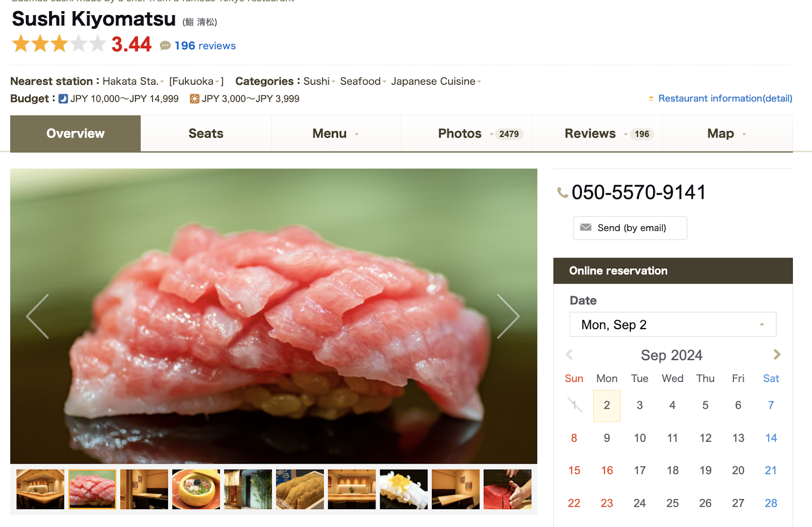Pick September 19 on the calendar
Image resolution: width=812 pixels, height=527 pixels.
705,470
